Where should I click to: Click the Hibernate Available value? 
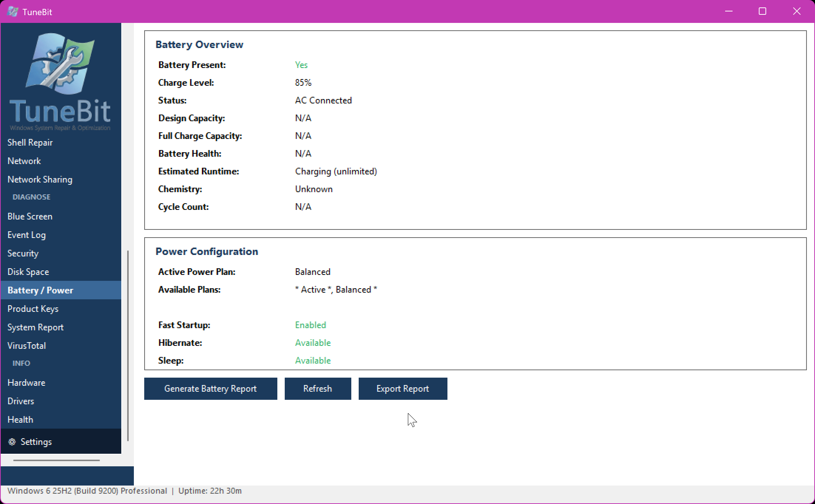click(313, 343)
